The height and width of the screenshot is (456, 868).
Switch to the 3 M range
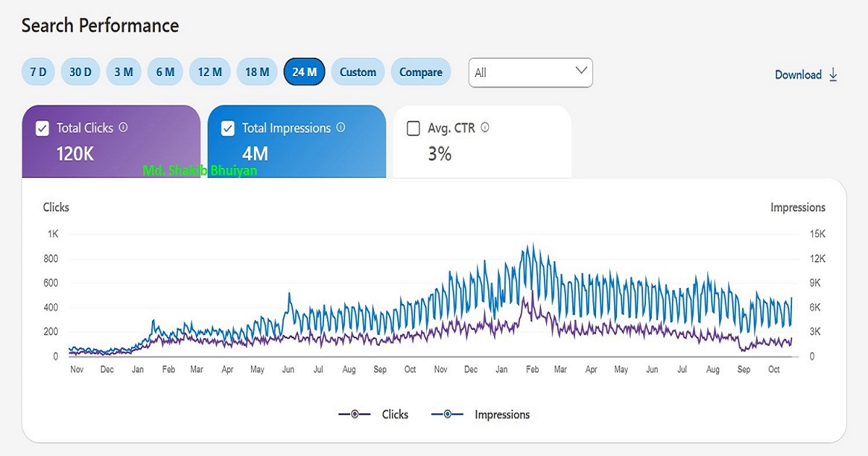(124, 72)
